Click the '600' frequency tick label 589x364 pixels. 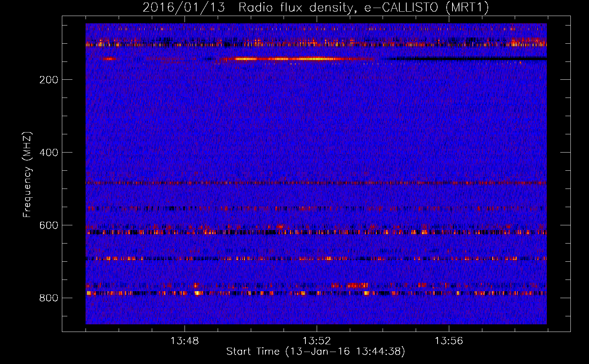pos(49,225)
